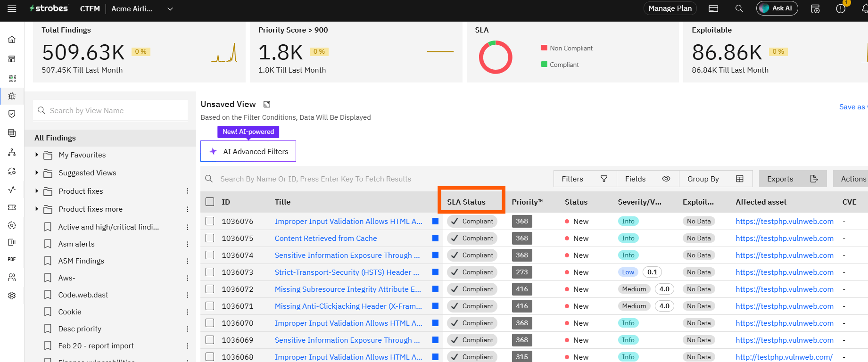The image size is (868, 362).
Task: Open the shield compliance sidebar icon
Action: coord(12,114)
